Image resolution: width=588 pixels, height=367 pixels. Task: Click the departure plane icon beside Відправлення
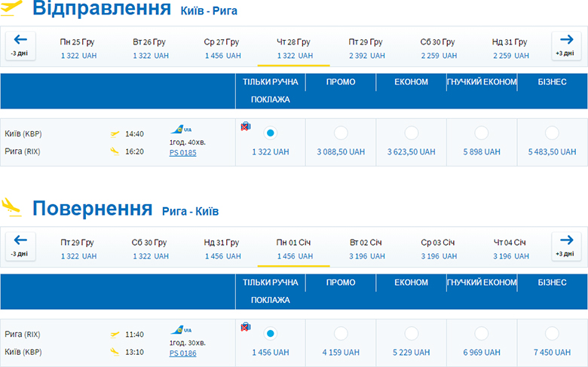point(12,8)
